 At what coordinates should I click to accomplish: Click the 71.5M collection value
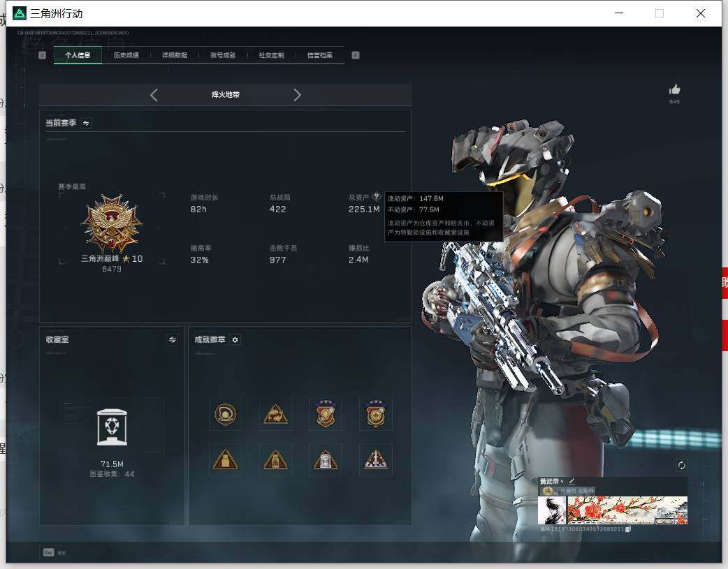112,464
